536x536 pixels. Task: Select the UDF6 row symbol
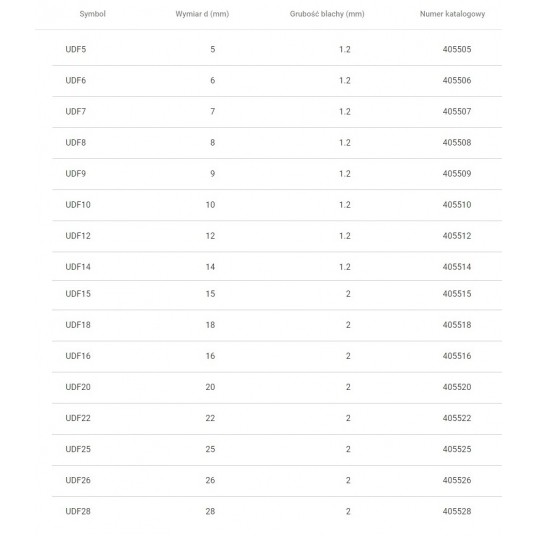pyautogui.click(x=76, y=80)
